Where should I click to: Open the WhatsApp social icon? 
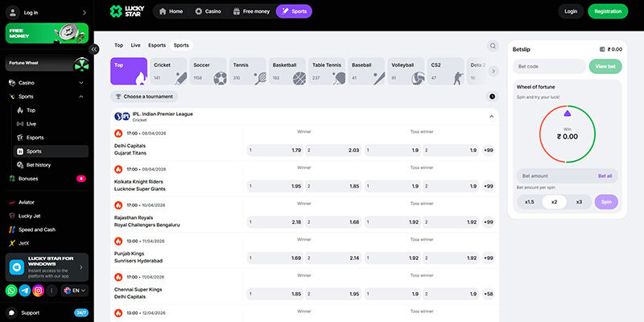pyautogui.click(x=11, y=291)
